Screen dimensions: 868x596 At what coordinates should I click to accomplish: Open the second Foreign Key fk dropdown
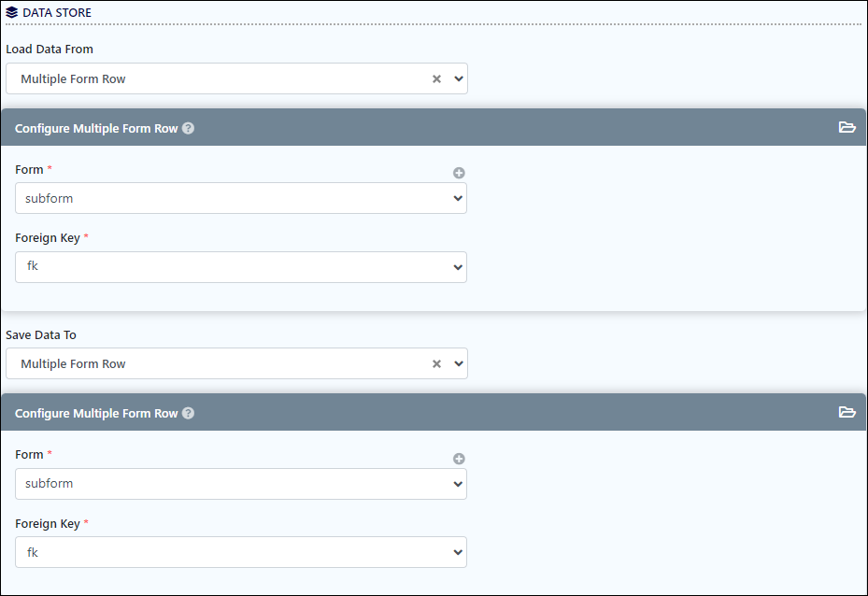click(241, 552)
